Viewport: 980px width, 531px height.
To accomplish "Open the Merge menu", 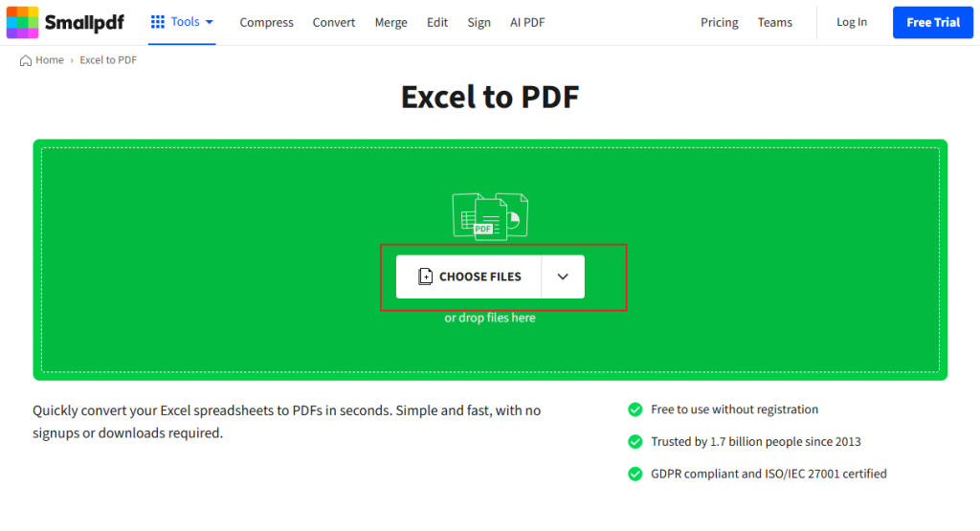I will [x=390, y=23].
